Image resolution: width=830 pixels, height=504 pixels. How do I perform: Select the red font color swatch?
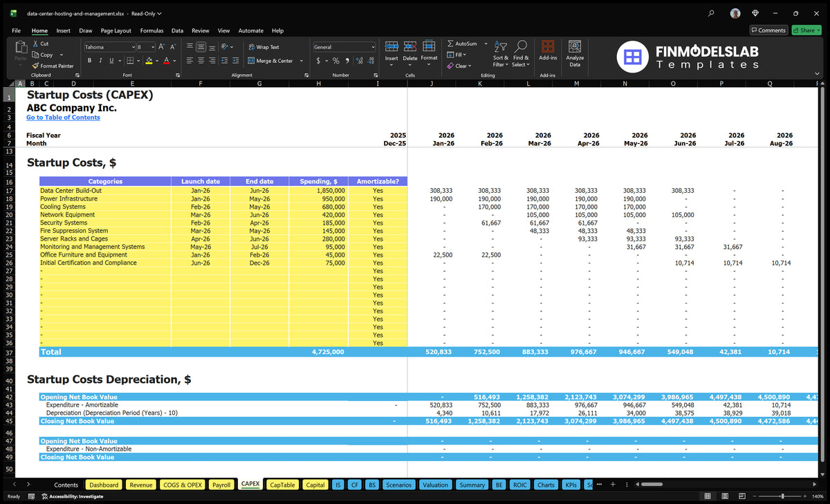coord(166,61)
